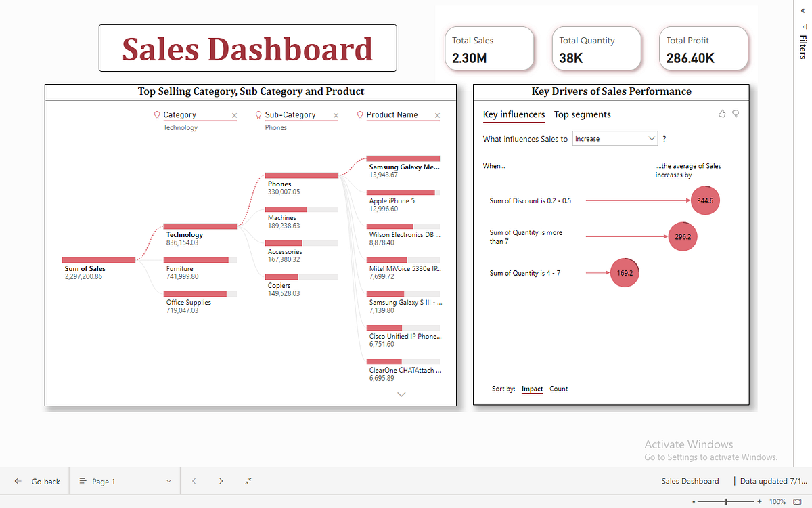Sort influencers by Count
The image size is (812, 508).
558,389
